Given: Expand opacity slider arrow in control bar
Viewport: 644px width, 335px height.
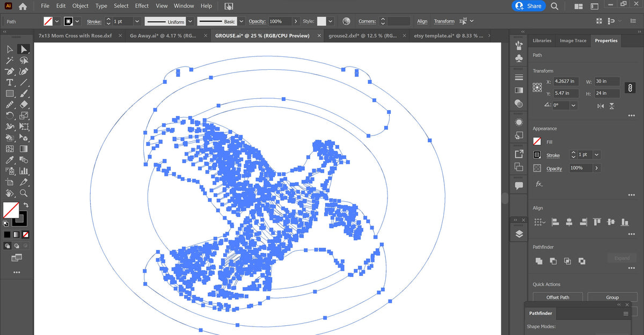Looking at the screenshot, I should tap(296, 21).
